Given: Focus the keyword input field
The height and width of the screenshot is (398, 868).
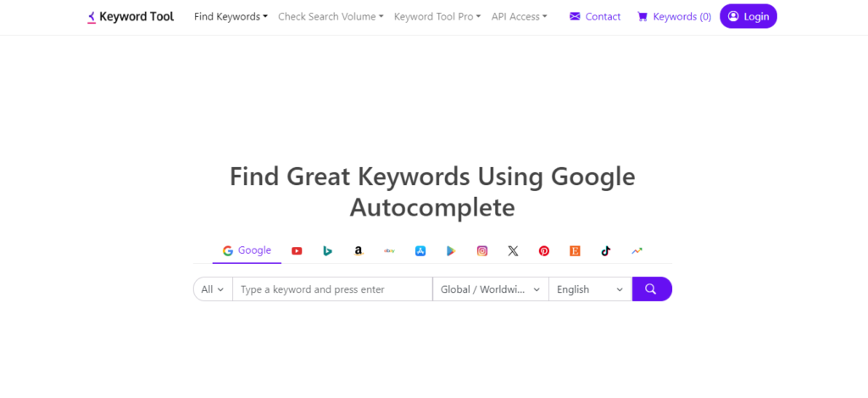Looking at the screenshot, I should [x=332, y=289].
